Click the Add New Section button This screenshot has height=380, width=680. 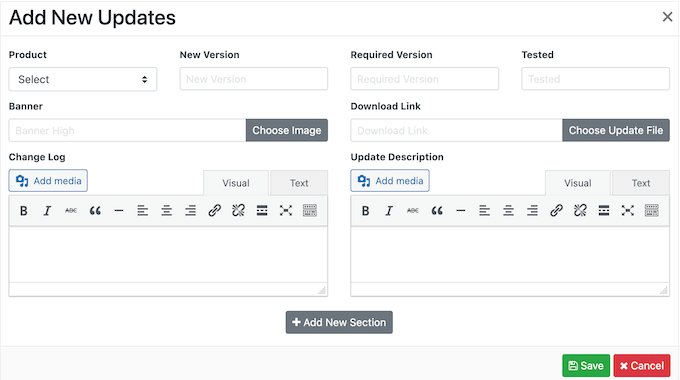coord(339,322)
